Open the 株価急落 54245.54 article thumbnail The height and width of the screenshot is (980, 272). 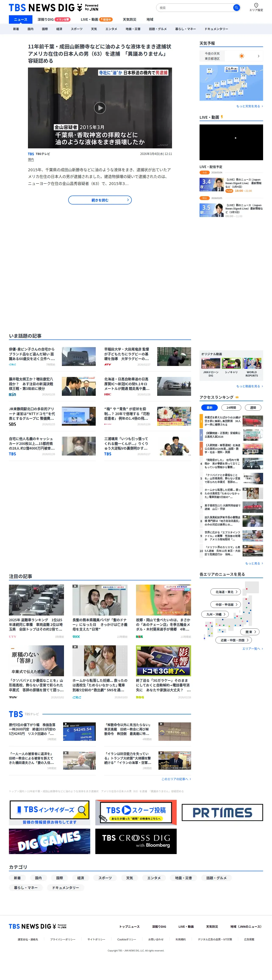point(79,732)
